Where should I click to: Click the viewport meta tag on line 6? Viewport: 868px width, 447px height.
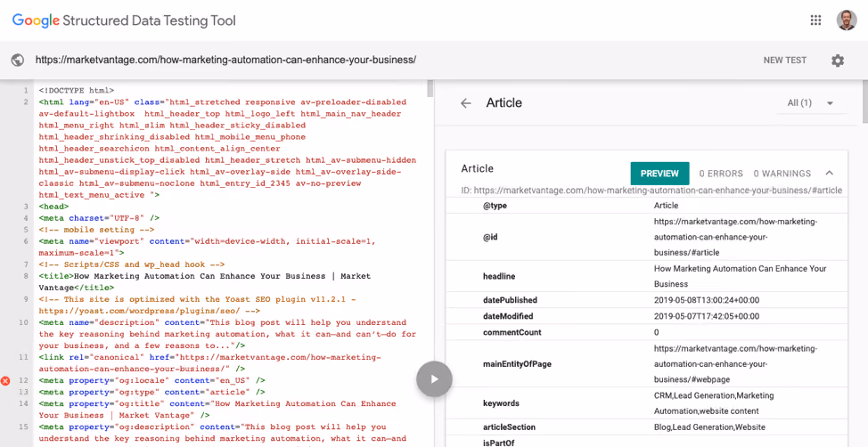tap(207, 247)
